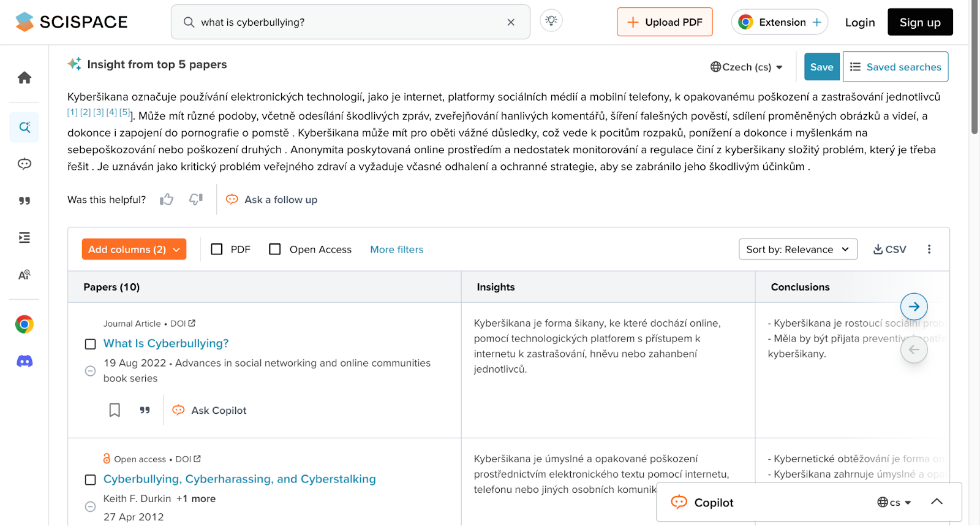Open citation reference [5]
This screenshot has height=526, width=980.
click(x=124, y=112)
